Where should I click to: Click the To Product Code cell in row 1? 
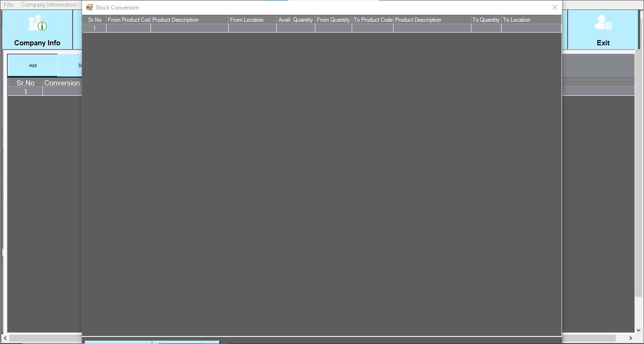tap(372, 28)
